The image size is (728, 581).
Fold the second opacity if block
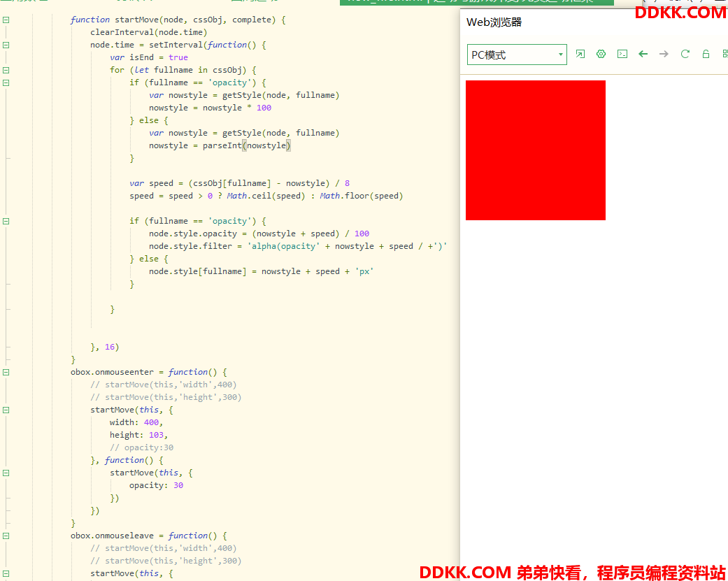tap(6, 222)
